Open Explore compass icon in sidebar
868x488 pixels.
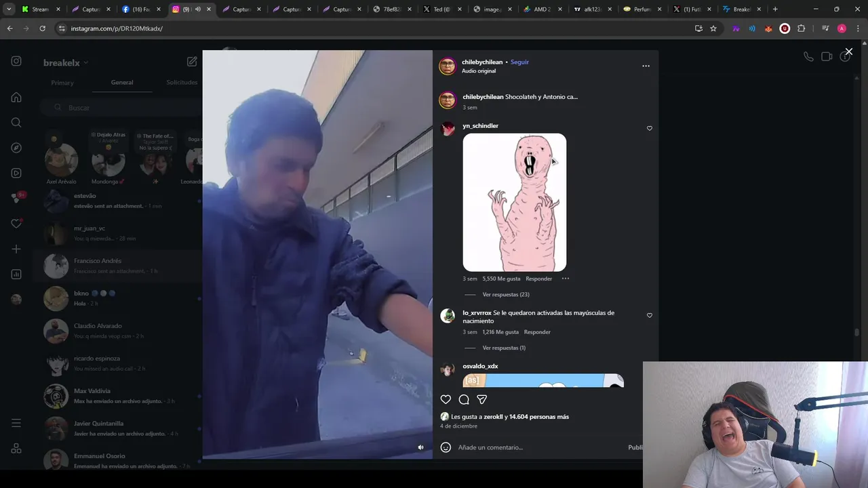(x=16, y=148)
